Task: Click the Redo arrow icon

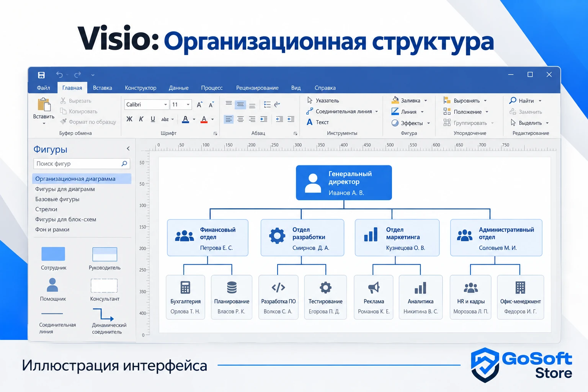Action: tap(77, 75)
